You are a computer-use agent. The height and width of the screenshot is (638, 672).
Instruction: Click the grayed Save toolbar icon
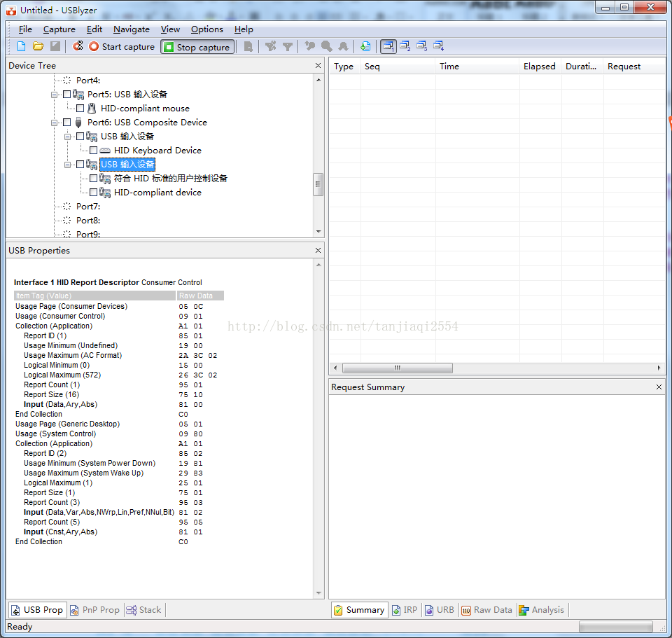55,46
